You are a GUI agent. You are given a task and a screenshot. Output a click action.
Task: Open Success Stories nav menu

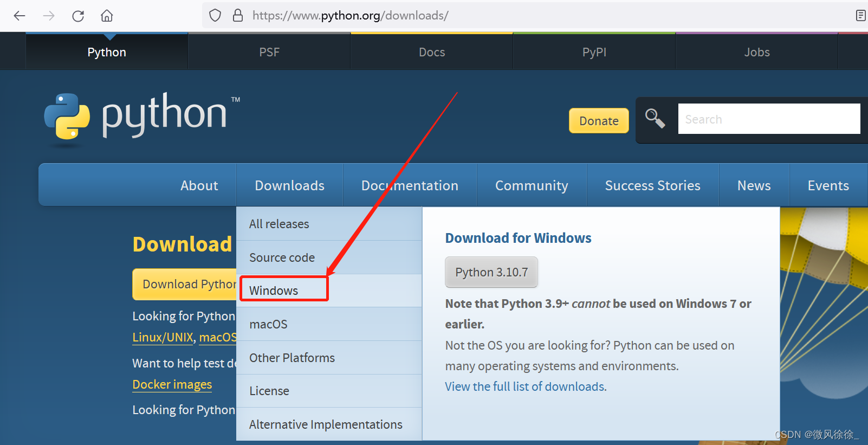pos(653,185)
